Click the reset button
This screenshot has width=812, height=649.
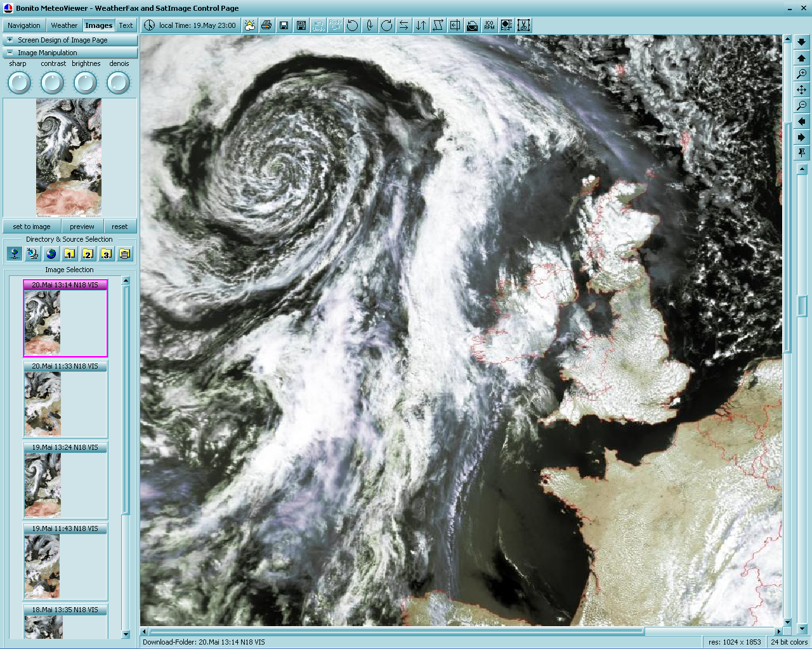[x=119, y=226]
